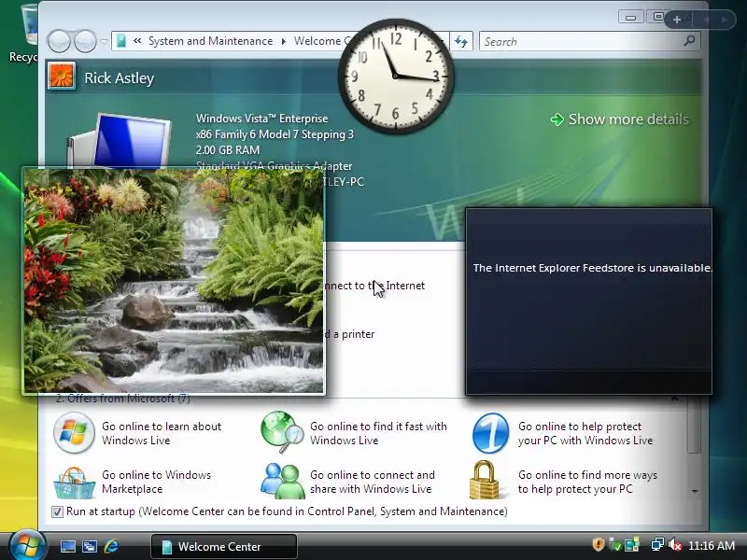The image size is (747, 560).
Task: Click the muted volume speaker tray icon
Action: pyautogui.click(x=675, y=544)
